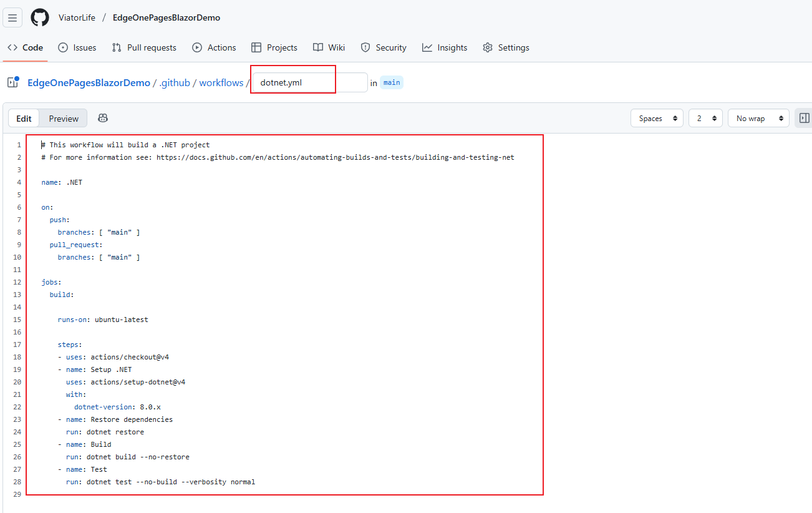The image size is (812, 513).
Task: Click the 'name: .NET' line
Action: point(62,182)
